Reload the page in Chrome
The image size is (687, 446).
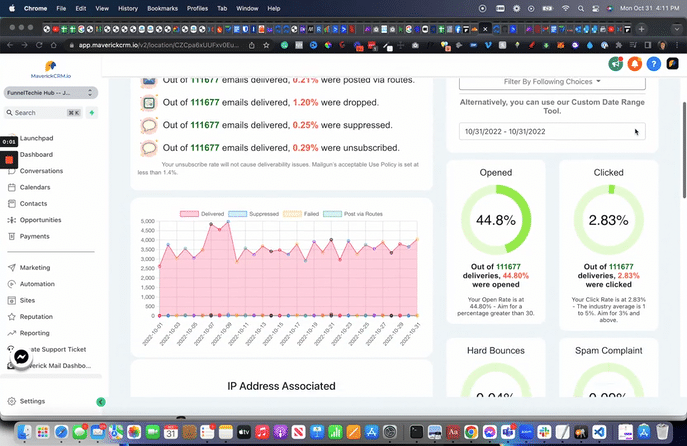(x=39, y=45)
